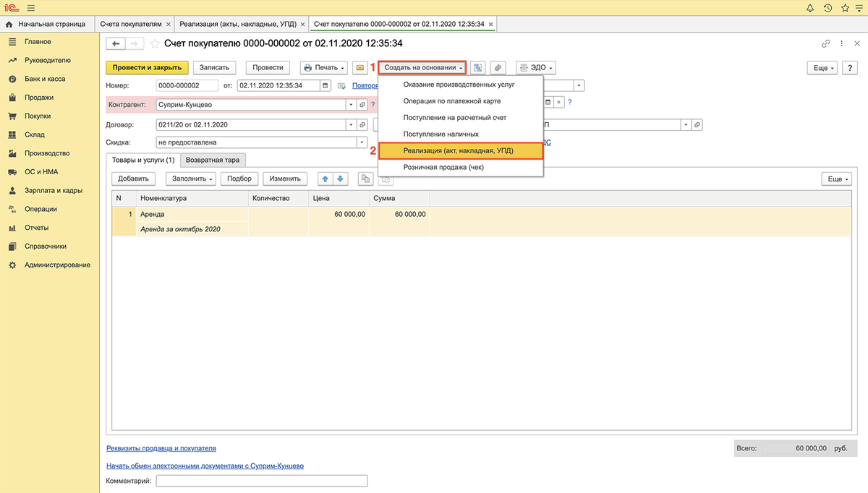Click the paperclip attached files icon
The height and width of the screenshot is (493, 868).
[x=498, y=67]
